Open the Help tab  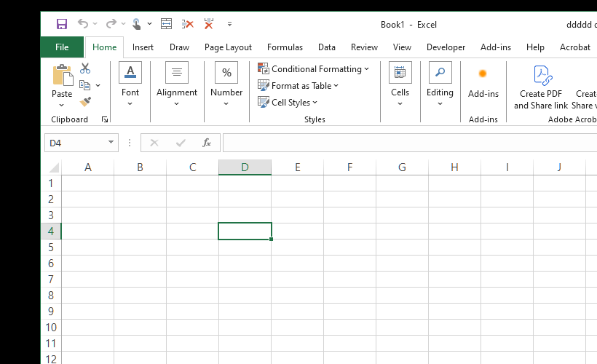pos(535,47)
